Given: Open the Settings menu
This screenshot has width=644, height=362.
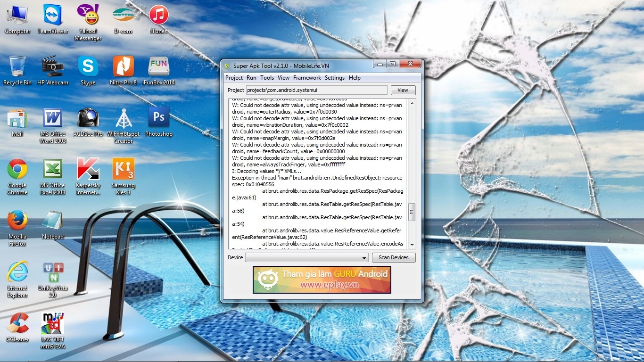Looking at the screenshot, I should click(x=335, y=78).
